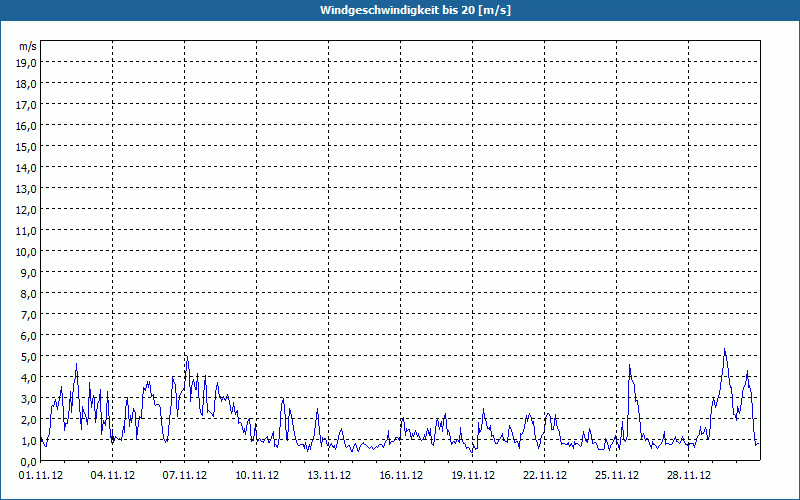Click the date label 22.11.12
The height and width of the screenshot is (500, 800).
tap(544, 476)
